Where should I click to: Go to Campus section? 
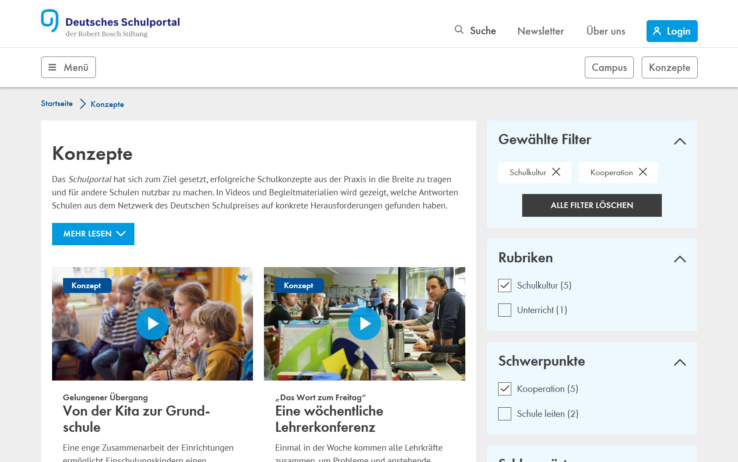click(609, 67)
